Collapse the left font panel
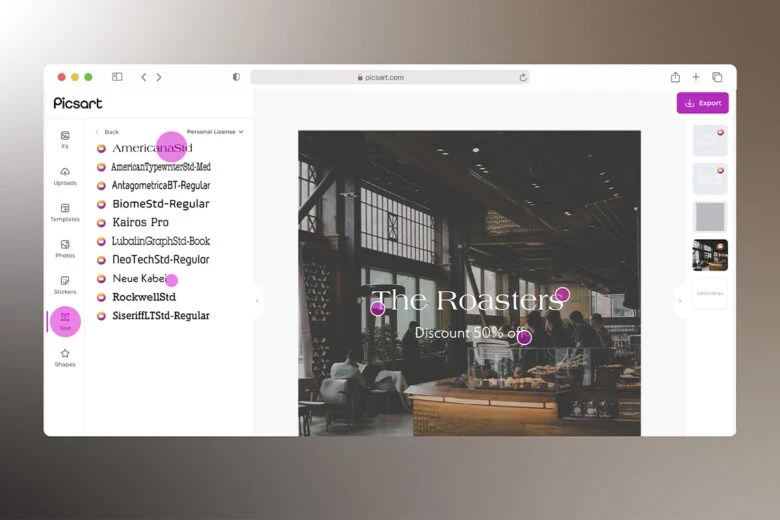The width and height of the screenshot is (780, 520). click(x=257, y=300)
